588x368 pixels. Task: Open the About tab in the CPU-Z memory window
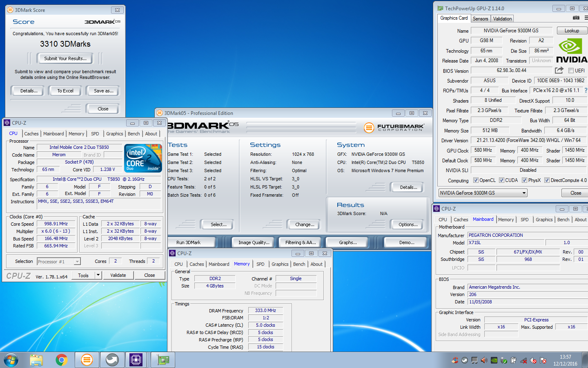click(x=316, y=264)
